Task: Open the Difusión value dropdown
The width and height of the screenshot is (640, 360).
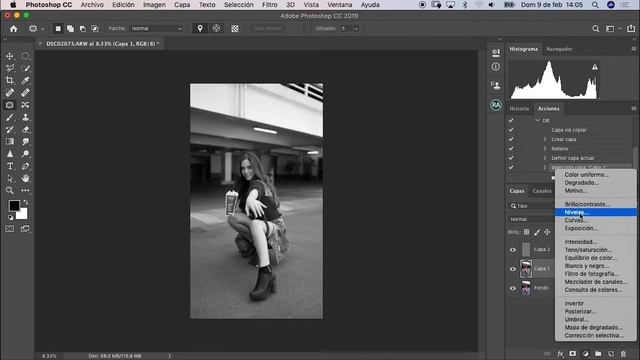Action: pos(356,29)
